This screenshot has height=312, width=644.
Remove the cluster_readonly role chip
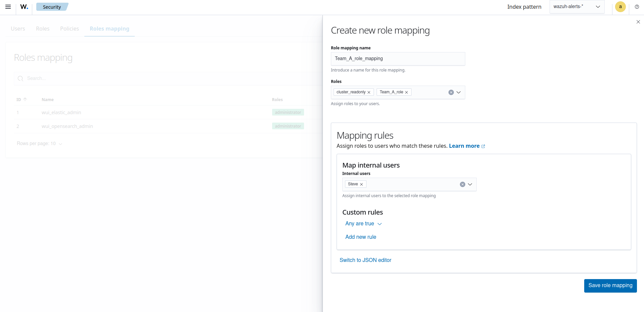click(369, 92)
